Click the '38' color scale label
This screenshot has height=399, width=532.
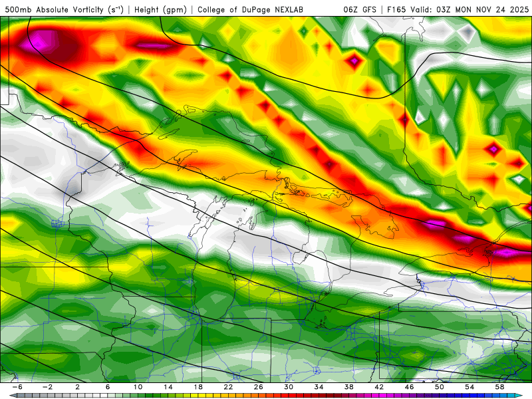(348, 387)
